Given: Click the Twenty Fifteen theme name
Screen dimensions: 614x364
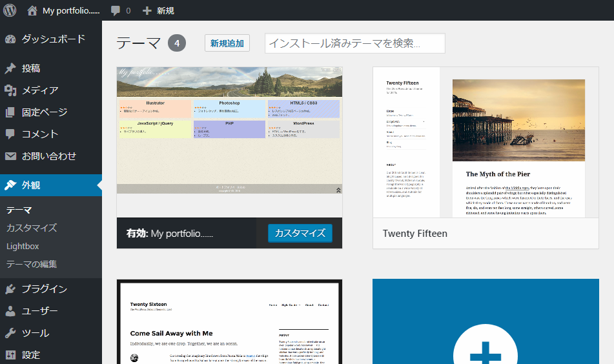Looking at the screenshot, I should [414, 234].
